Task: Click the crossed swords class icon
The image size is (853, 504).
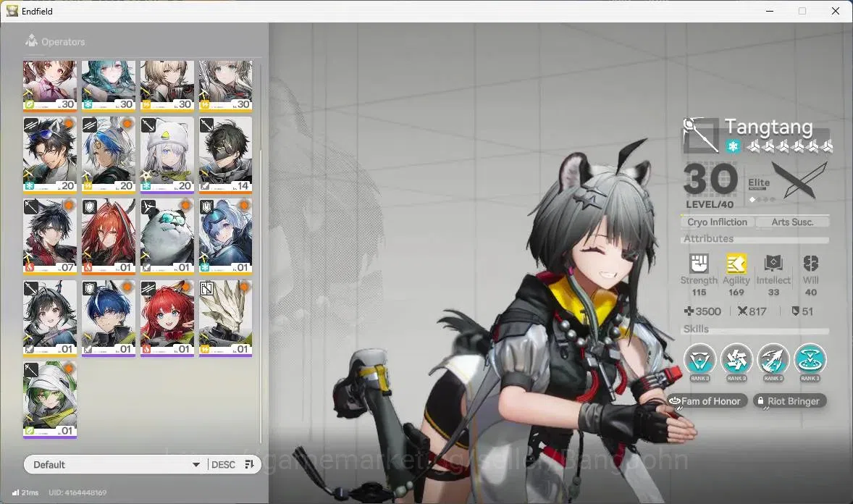Action: click(799, 181)
